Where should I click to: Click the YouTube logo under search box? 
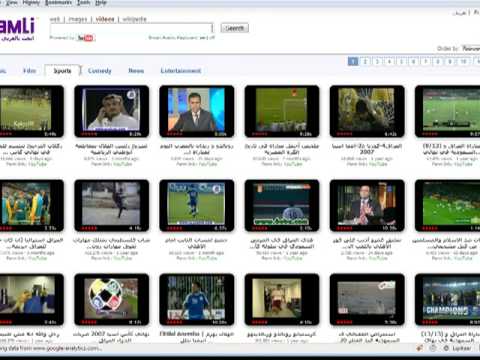86,38
